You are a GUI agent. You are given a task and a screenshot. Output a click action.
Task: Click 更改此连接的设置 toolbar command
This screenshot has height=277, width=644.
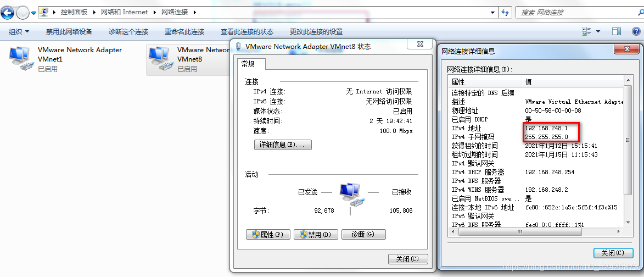(x=316, y=32)
